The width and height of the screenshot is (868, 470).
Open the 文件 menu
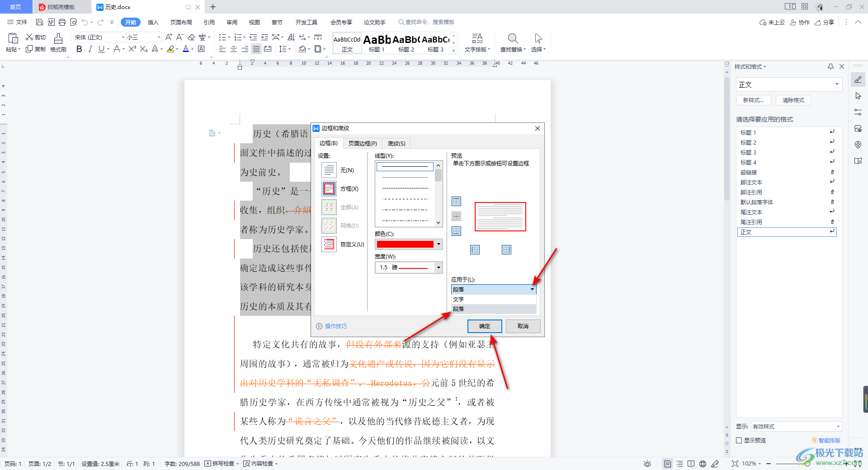pos(17,22)
